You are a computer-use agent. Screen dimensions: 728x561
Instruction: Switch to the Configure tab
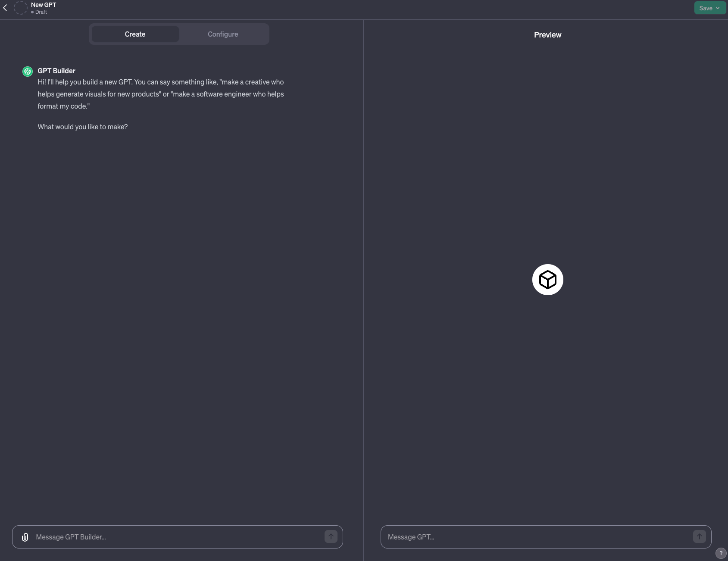point(223,34)
